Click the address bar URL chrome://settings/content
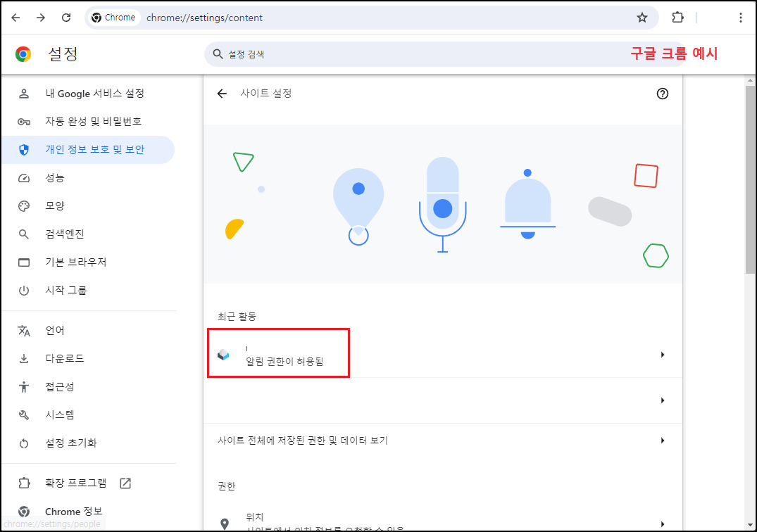Viewport: 757px width, 532px height. pos(205,18)
